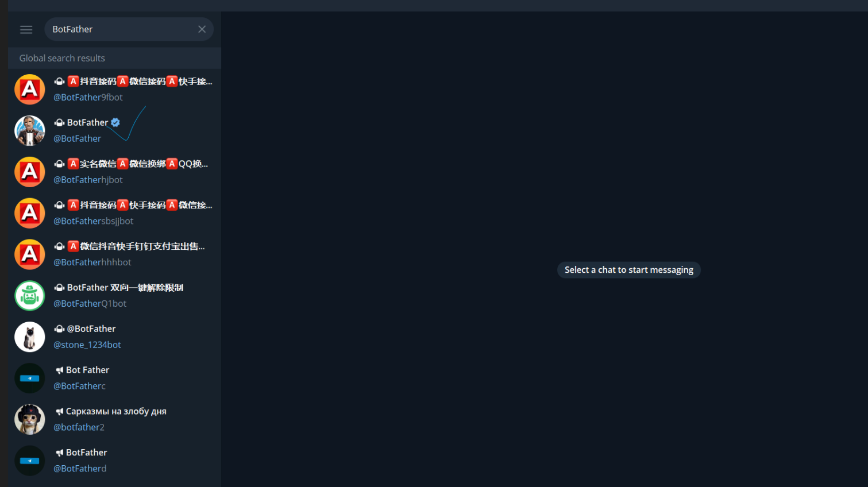Click the Global search results header
The image size is (868, 487).
pyautogui.click(x=62, y=58)
